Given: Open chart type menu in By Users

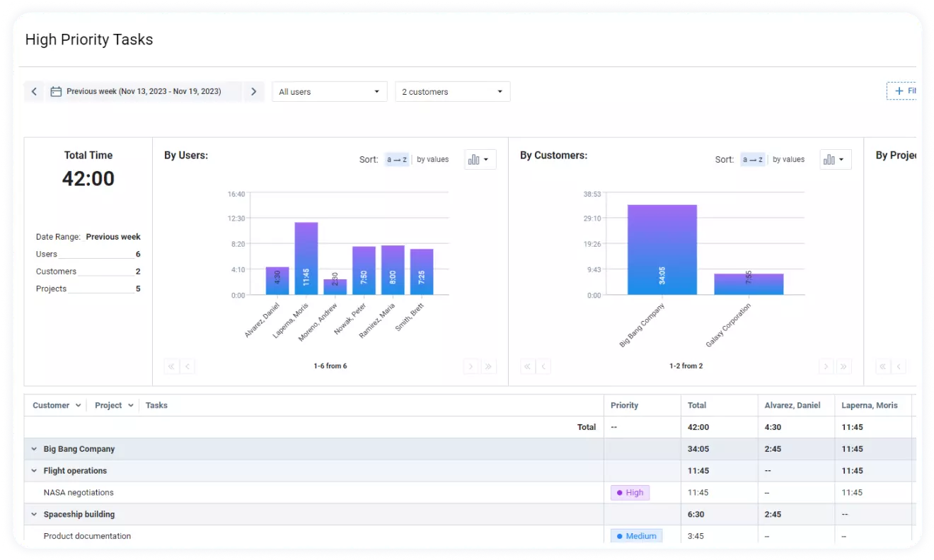Looking at the screenshot, I should click(x=480, y=160).
